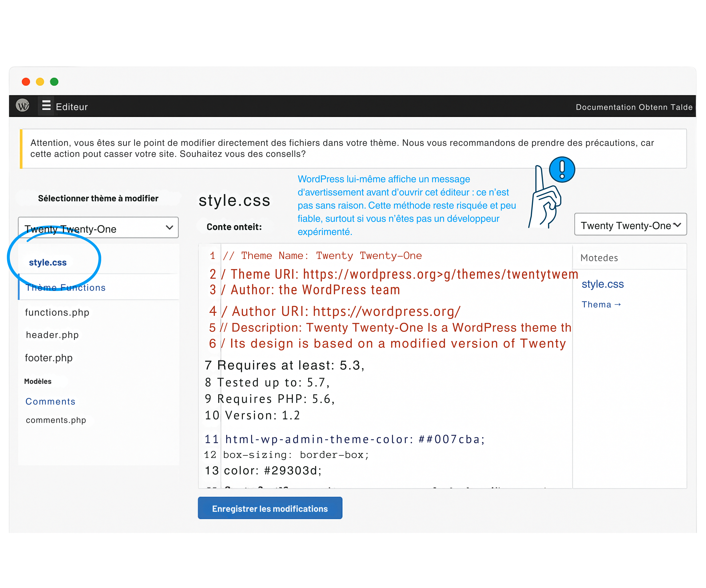This screenshot has width=706, height=588.
Task: Open the hamburger menu icon beside Editeur
Action: (46, 106)
